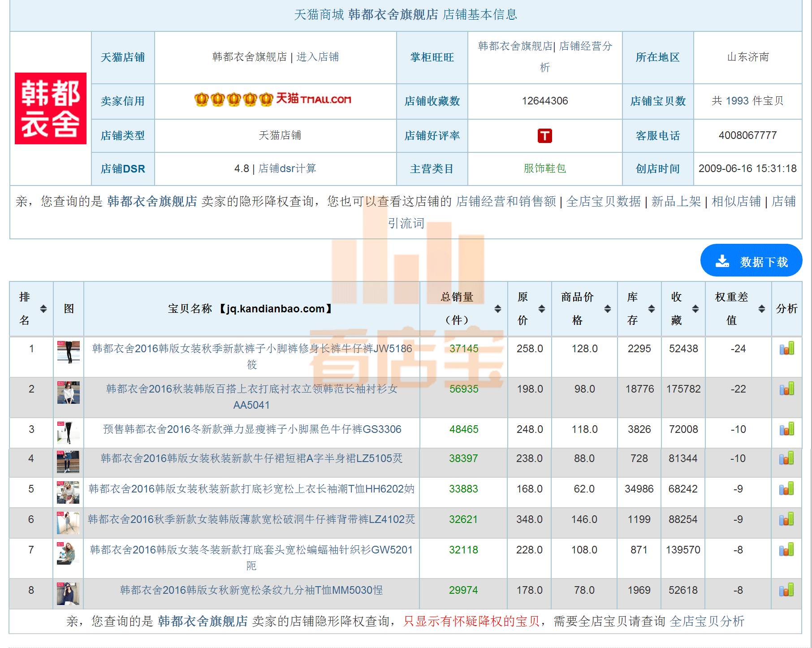This screenshot has width=812, height=648.
Task: Click store favorites count 12644306
Action: tap(545, 101)
